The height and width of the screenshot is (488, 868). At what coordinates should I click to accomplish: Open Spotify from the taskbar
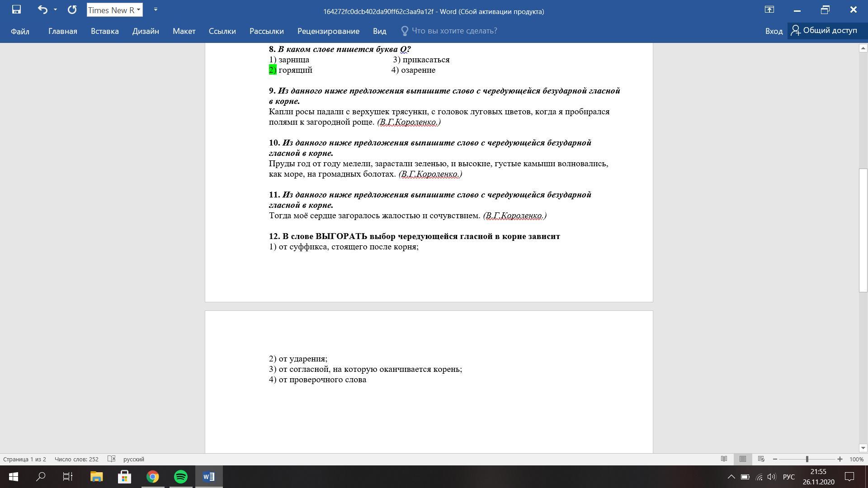(x=181, y=477)
